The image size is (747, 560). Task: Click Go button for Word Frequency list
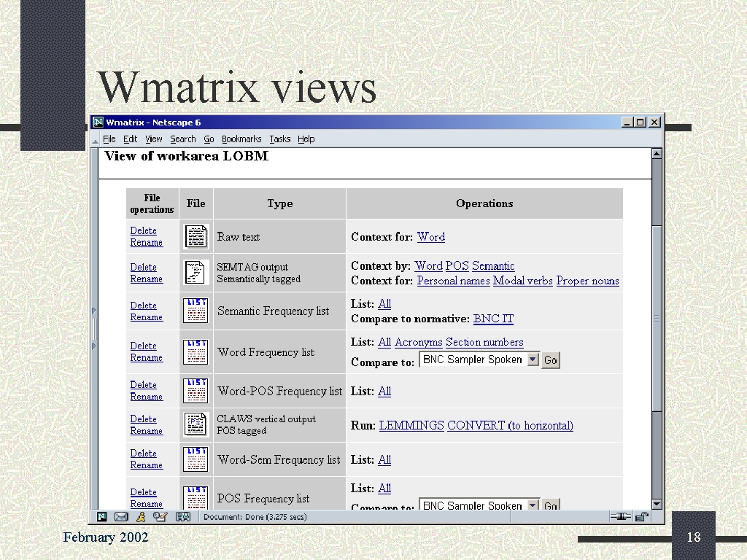pyautogui.click(x=551, y=360)
